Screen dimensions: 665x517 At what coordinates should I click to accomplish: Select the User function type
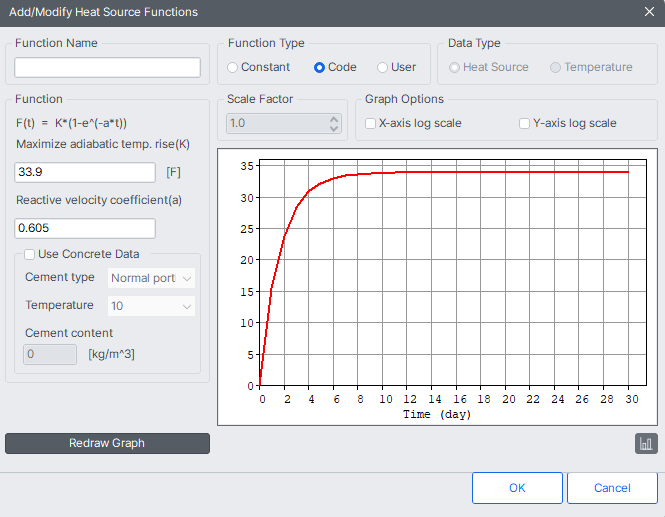point(397,67)
